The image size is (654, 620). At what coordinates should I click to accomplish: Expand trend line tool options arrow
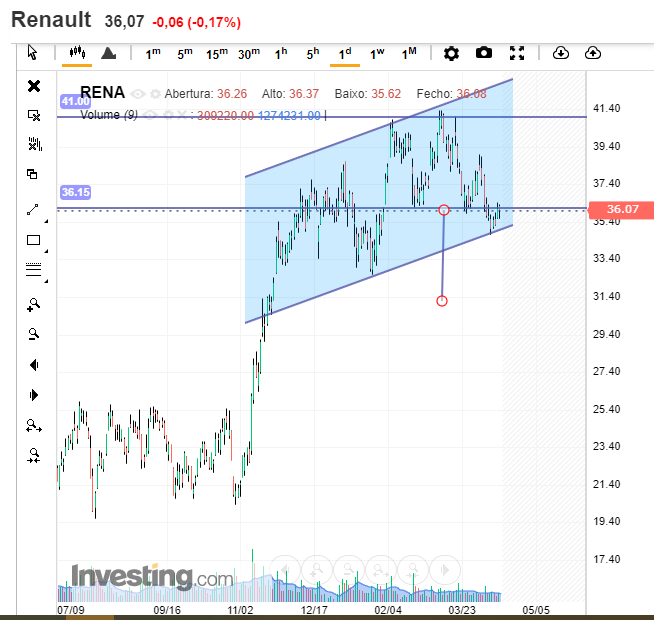coord(46,221)
